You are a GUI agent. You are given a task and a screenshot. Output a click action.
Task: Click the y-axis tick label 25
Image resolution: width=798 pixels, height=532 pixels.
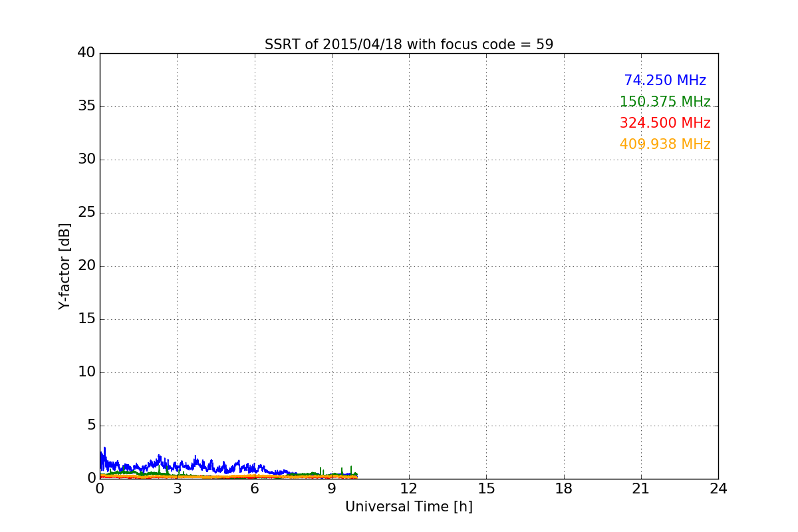tap(86, 212)
